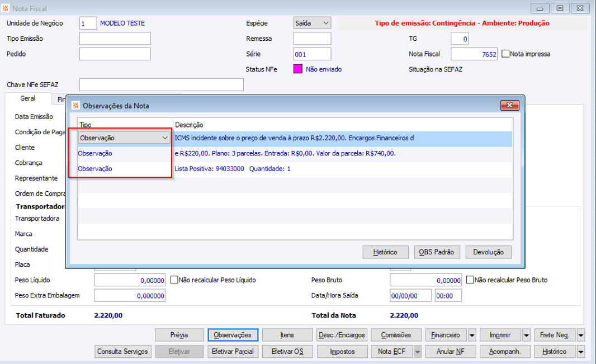This screenshot has width=596, height=364.
Task: Click the 'Não enviado' status text
Action: click(x=324, y=69)
